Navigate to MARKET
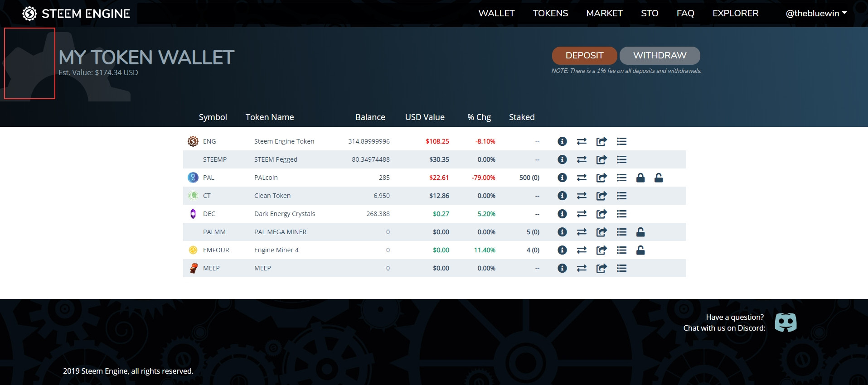This screenshot has height=385, width=868. [x=605, y=14]
